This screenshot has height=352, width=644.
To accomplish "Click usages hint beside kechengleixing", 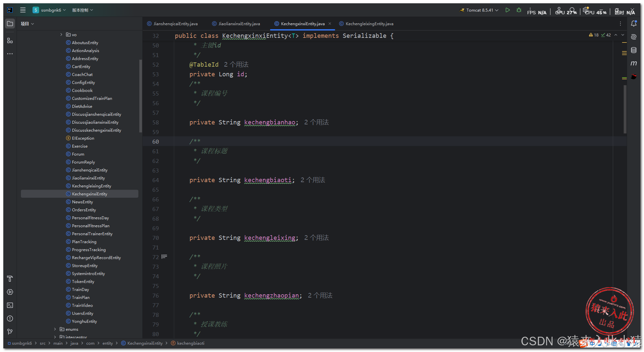I will pyautogui.click(x=317, y=238).
